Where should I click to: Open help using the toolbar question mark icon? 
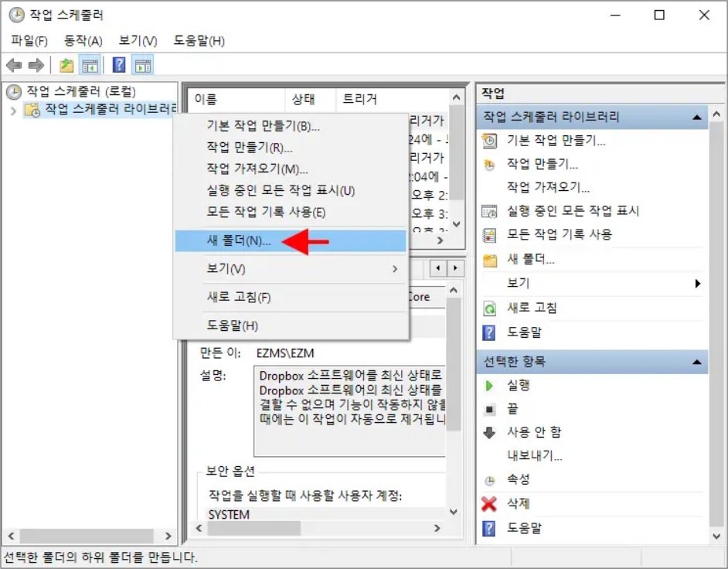(117, 65)
